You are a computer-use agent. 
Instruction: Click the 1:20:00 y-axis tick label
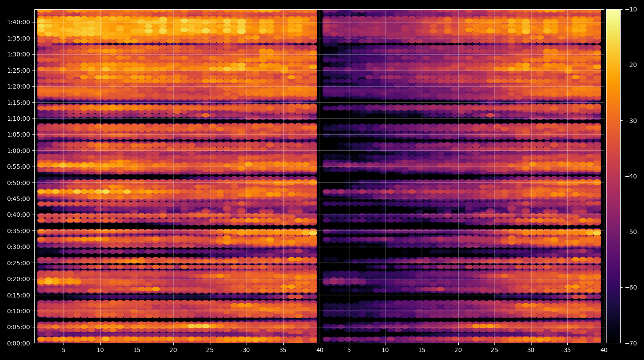(19, 86)
